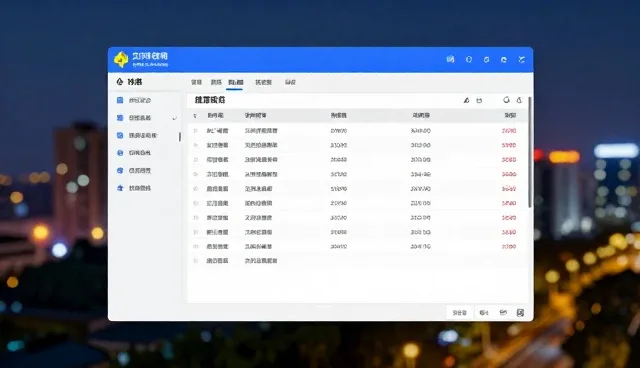Image resolution: width=640 pixels, height=368 pixels.
Task: Expand the second table row using its left marker
Action: (x=196, y=145)
